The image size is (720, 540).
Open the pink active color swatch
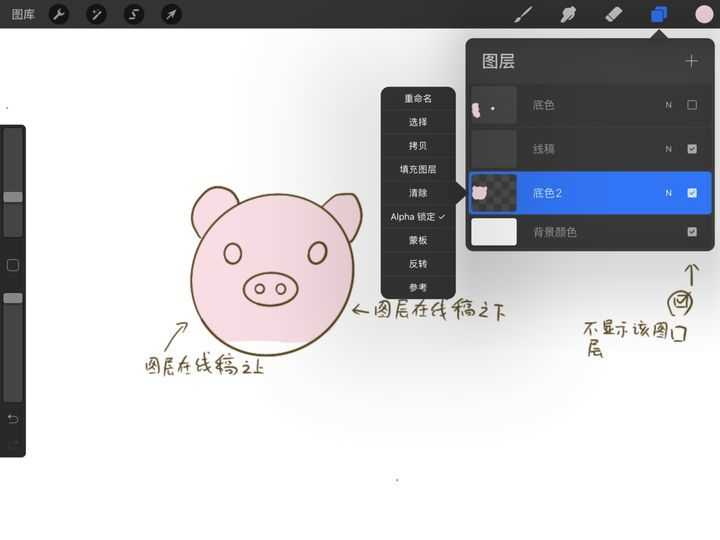704,14
